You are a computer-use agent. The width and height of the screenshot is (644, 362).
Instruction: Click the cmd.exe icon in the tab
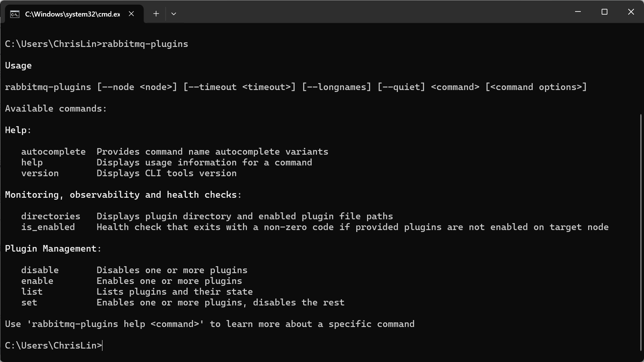[x=15, y=14]
